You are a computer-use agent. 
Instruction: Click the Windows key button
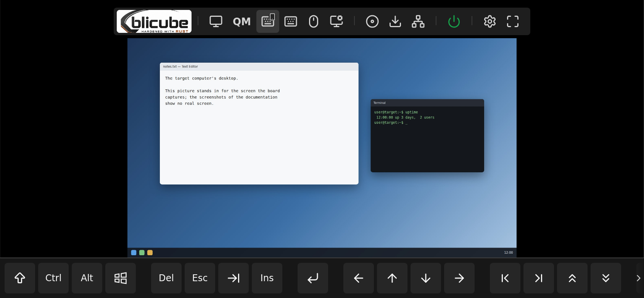click(121, 278)
